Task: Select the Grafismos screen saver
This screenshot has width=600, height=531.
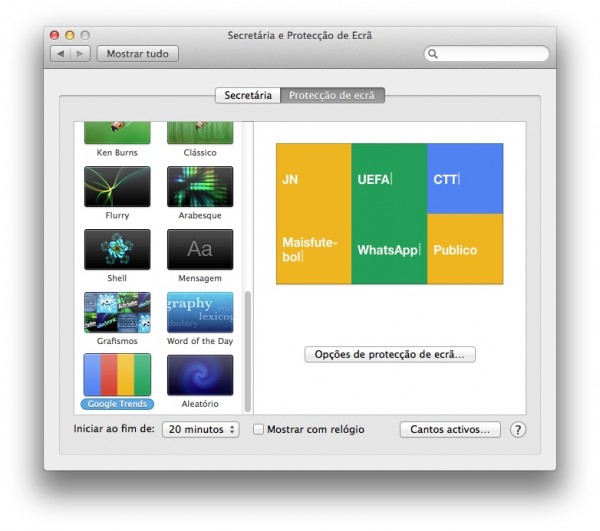Action: tap(117, 312)
